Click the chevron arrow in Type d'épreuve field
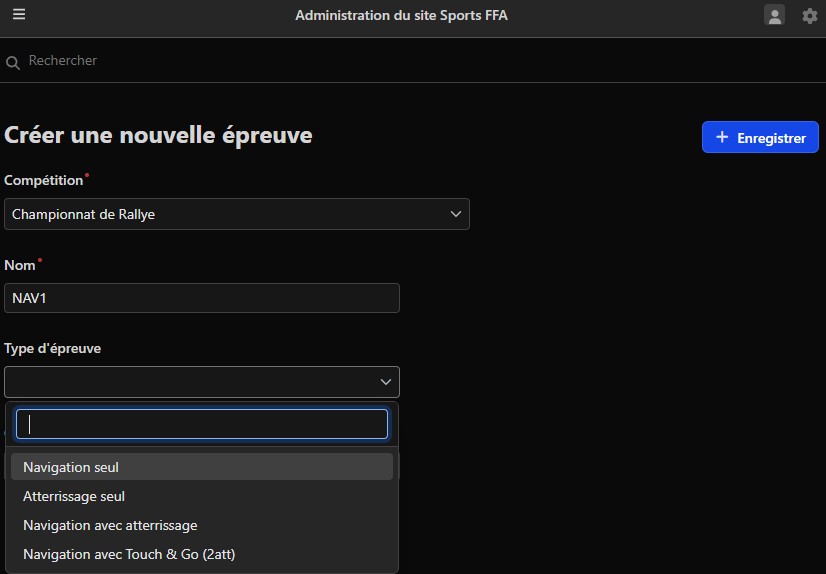826x574 pixels. pyautogui.click(x=385, y=382)
